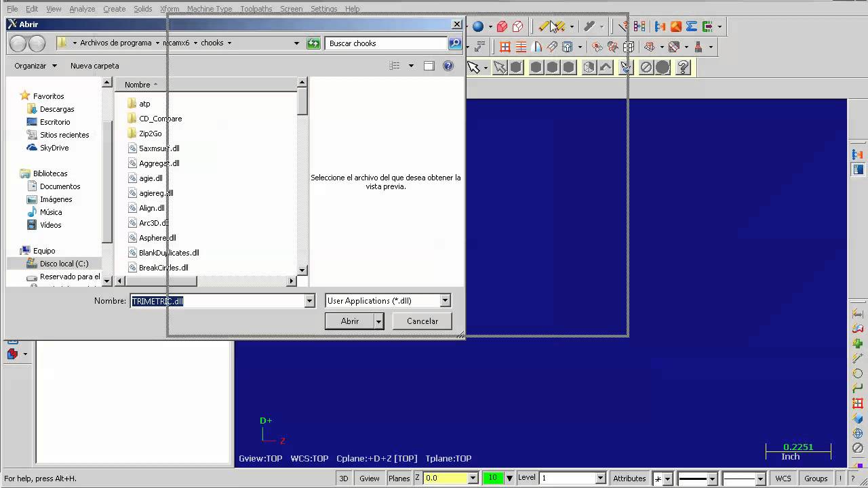Open the Create menu

114,9
